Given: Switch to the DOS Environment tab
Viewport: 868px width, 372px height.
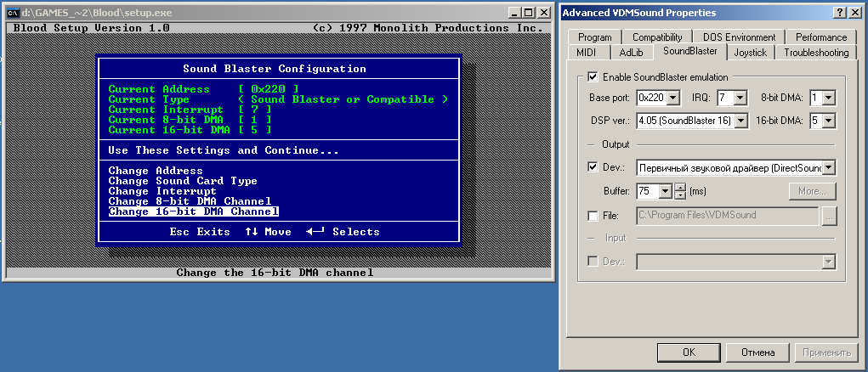Looking at the screenshot, I should pyautogui.click(x=739, y=37).
